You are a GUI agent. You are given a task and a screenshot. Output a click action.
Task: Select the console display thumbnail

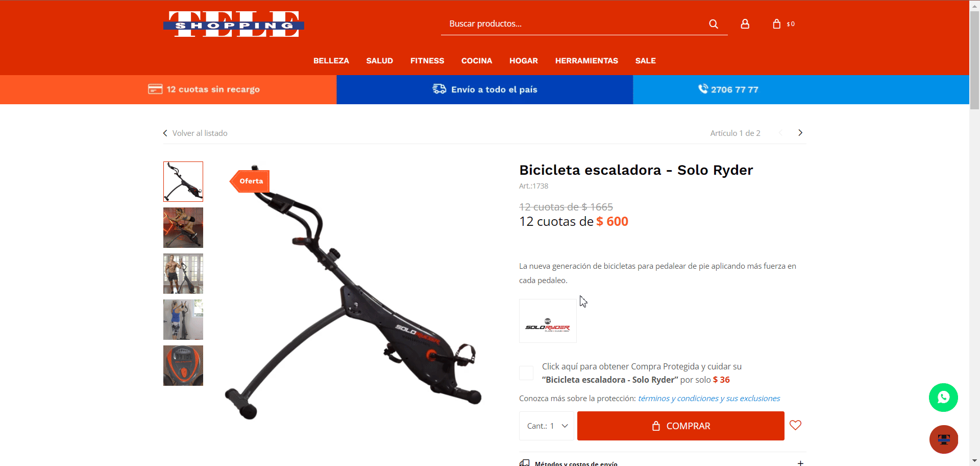[183, 365]
